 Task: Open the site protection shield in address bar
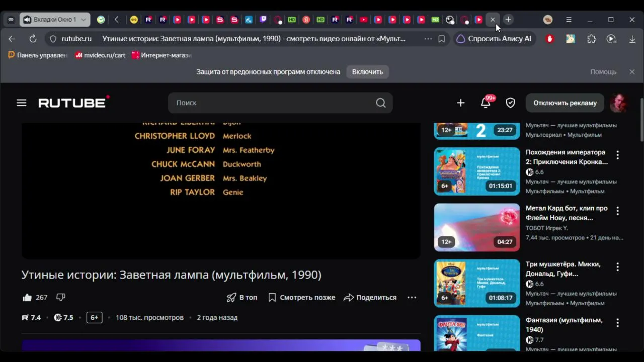[53, 39]
